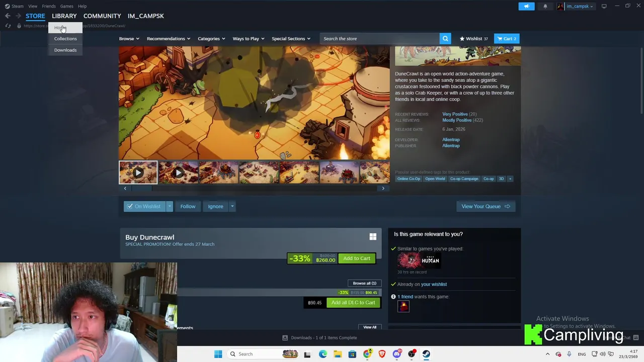Click the Ignore button
The image size is (644, 362).
point(215,206)
